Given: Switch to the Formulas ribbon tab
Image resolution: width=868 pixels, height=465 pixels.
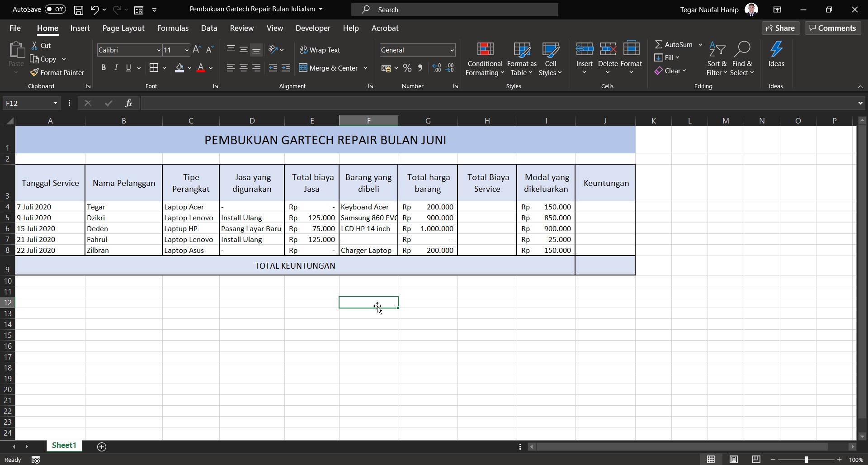Looking at the screenshot, I should (173, 28).
